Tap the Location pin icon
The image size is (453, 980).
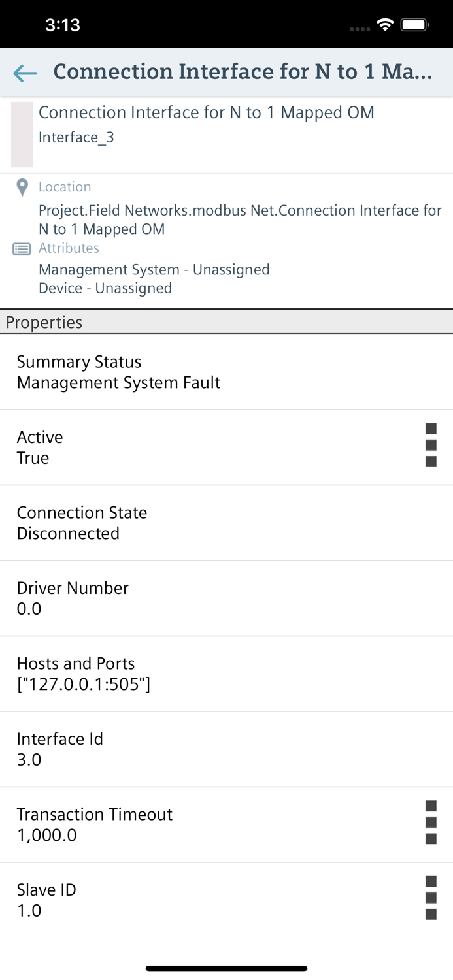(x=22, y=188)
